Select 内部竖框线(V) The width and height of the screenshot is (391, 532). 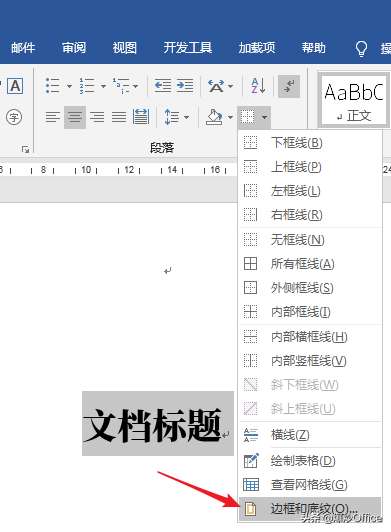[x=310, y=361]
